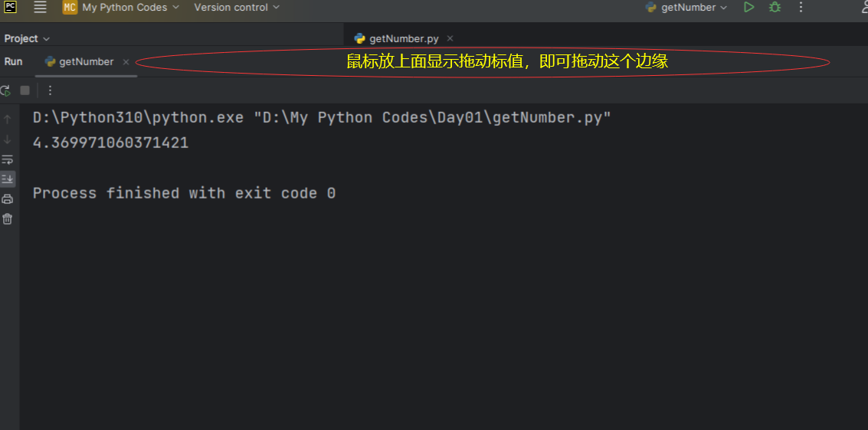868x430 pixels.
Task: Toggle soft-wrap in the console
Action: click(8, 159)
